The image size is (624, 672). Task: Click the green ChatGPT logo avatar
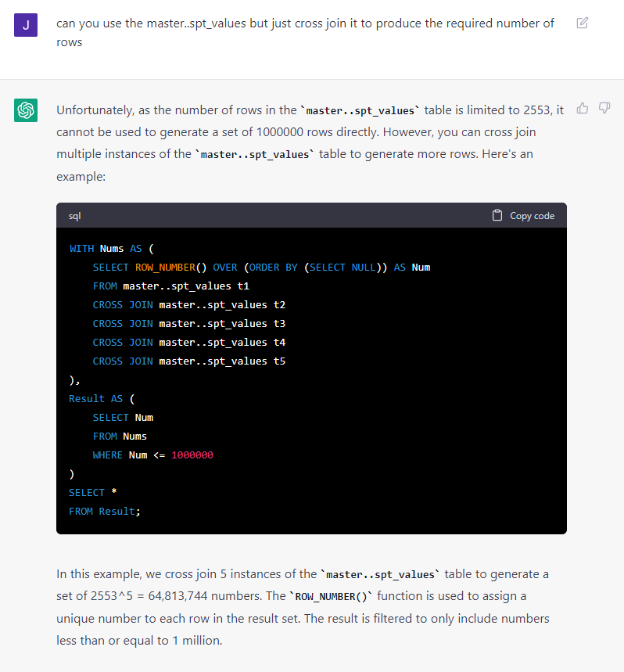point(26,110)
